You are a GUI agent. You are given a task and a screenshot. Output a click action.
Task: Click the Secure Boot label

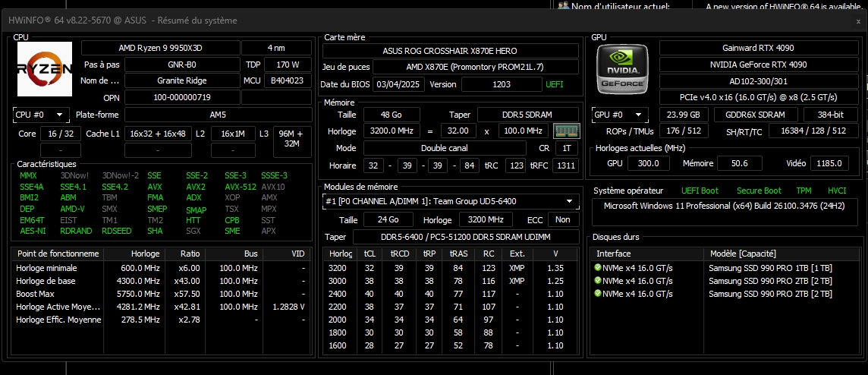tap(759, 191)
